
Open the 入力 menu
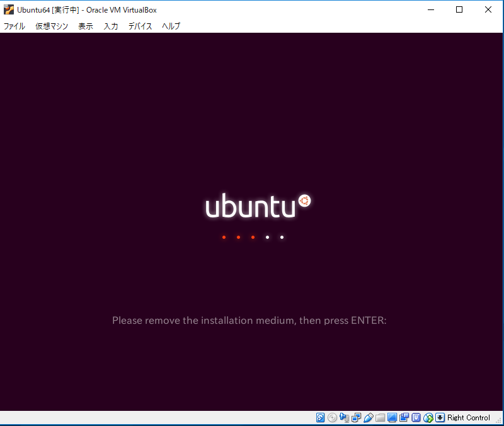111,26
